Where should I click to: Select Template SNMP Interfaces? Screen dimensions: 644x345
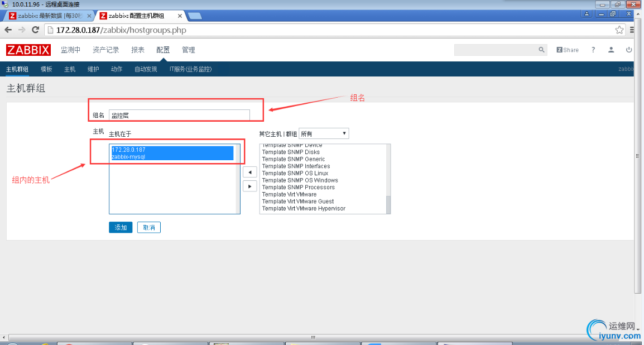[296, 166]
